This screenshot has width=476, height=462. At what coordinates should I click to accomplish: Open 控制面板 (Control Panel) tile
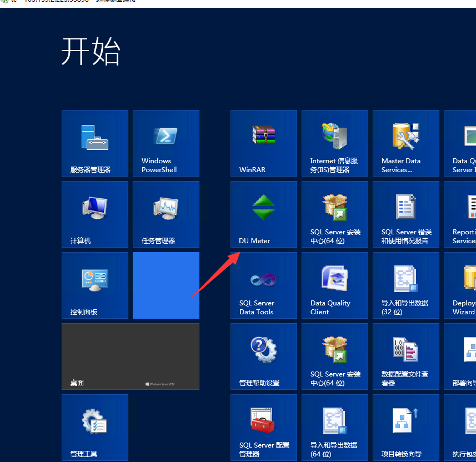95,285
